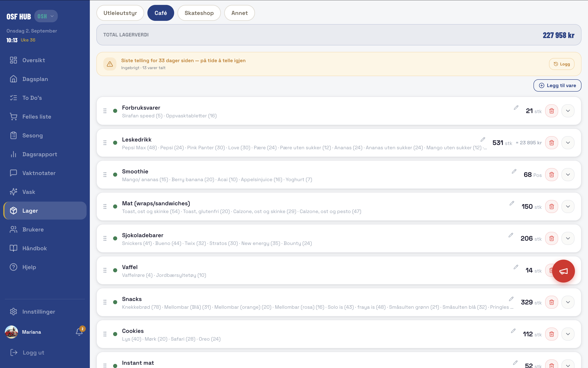Screen dimensions: 588x368
Task: Click the Legg til vare button
Action: (557, 85)
